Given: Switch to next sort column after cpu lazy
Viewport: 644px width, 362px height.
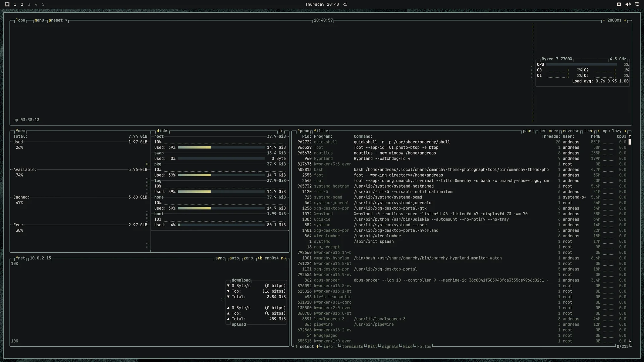Looking at the screenshot, I should [x=625, y=131].
